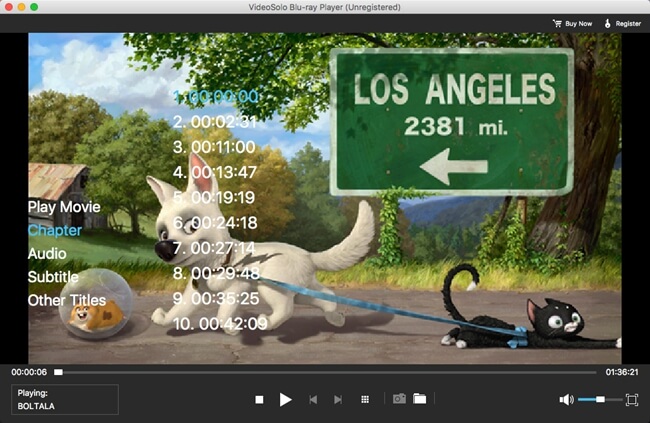Select Play Movie menu item

(x=64, y=207)
